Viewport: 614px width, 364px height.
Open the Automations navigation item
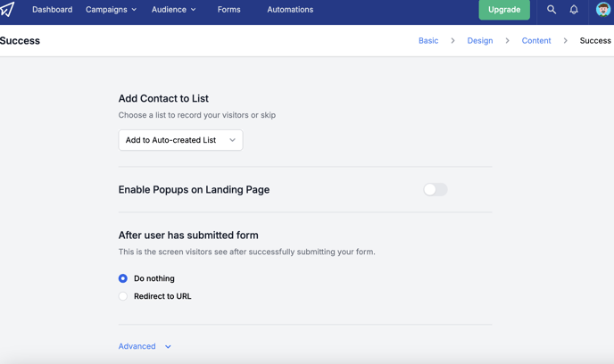[x=290, y=10]
